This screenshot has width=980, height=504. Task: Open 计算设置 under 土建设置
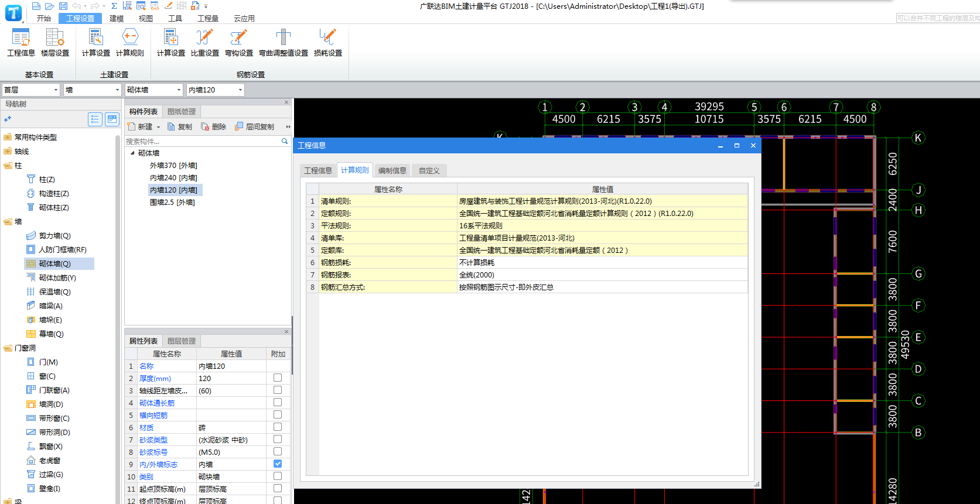click(x=95, y=43)
